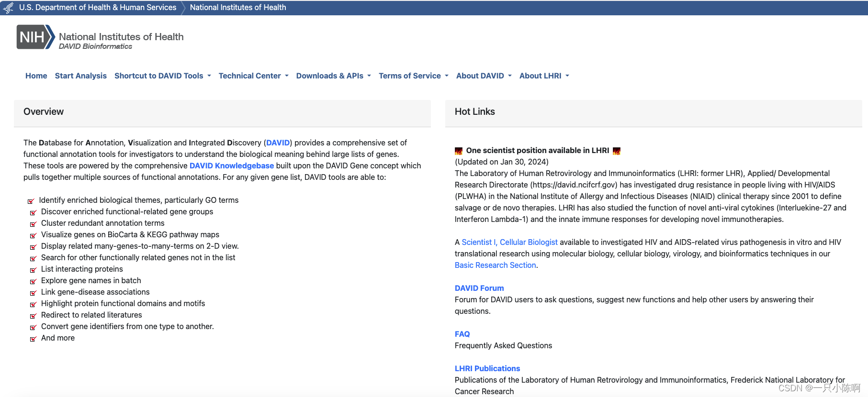868x397 pixels.
Task: Click 'Frequently Asked Questions' text
Action: point(503,345)
